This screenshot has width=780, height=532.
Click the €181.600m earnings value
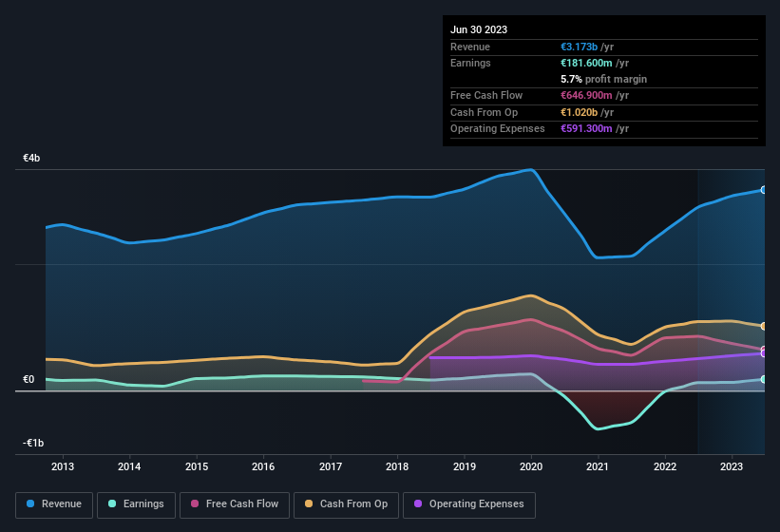coord(586,63)
